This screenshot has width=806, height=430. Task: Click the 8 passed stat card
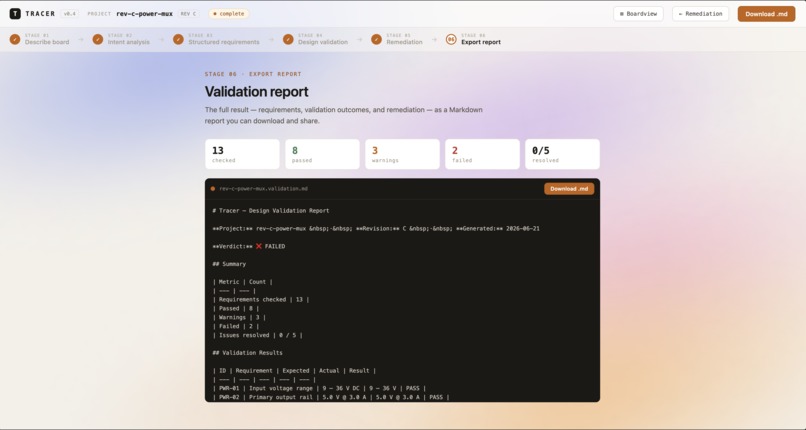click(322, 154)
